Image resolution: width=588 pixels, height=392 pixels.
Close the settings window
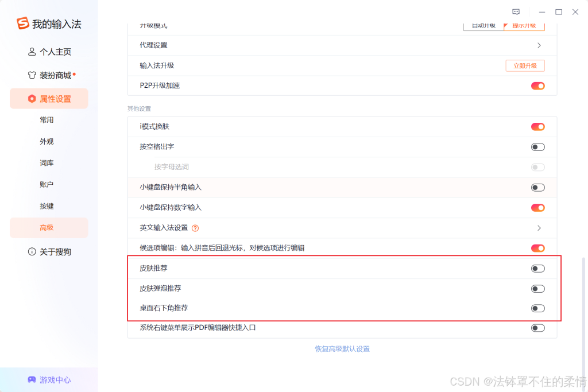pos(575,12)
